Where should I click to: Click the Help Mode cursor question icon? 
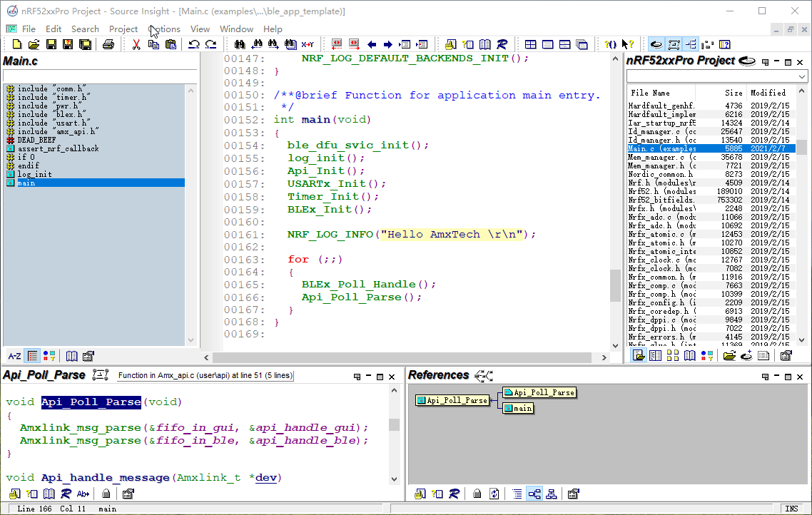pos(627,44)
